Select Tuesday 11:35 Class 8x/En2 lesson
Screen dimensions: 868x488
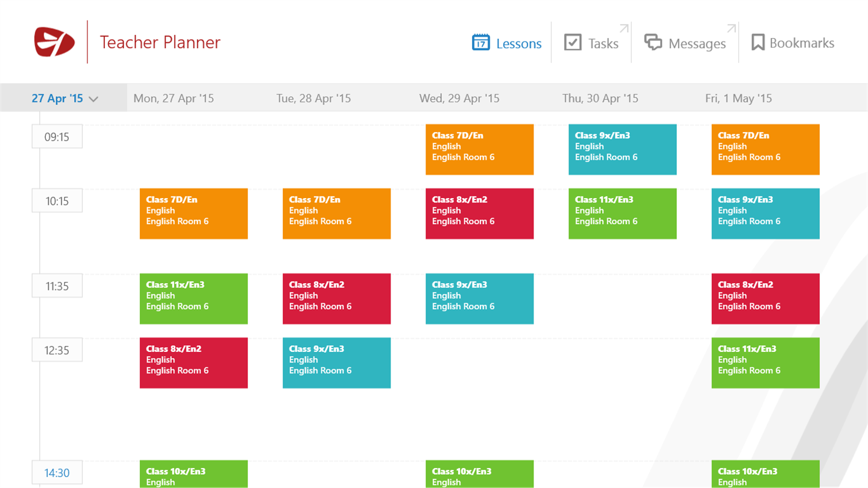pyautogui.click(x=336, y=299)
